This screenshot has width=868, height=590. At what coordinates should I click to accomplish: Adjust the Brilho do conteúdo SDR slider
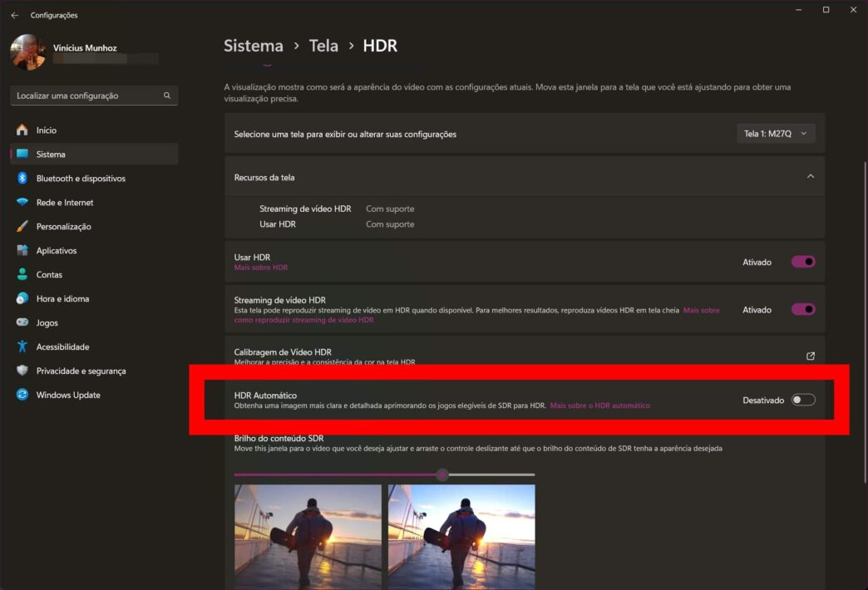[442, 474]
